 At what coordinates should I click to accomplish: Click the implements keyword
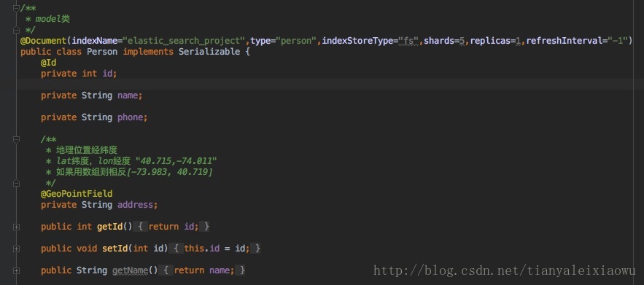148,52
